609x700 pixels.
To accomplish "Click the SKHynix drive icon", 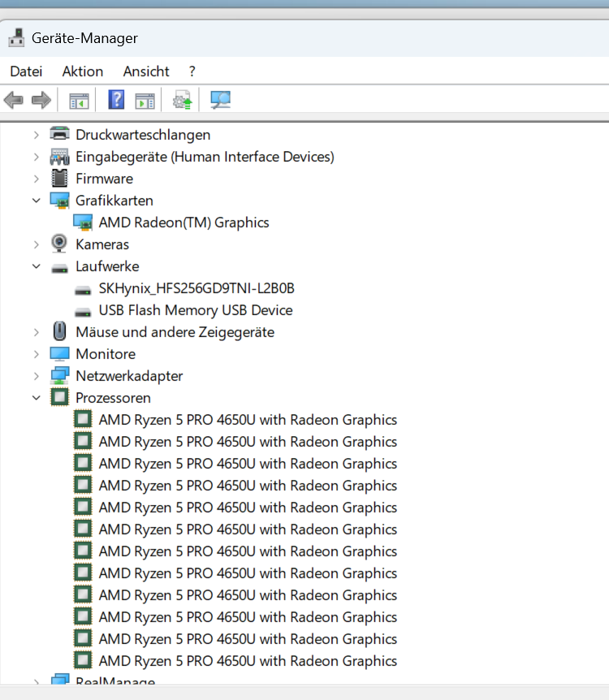I will 83,290.
